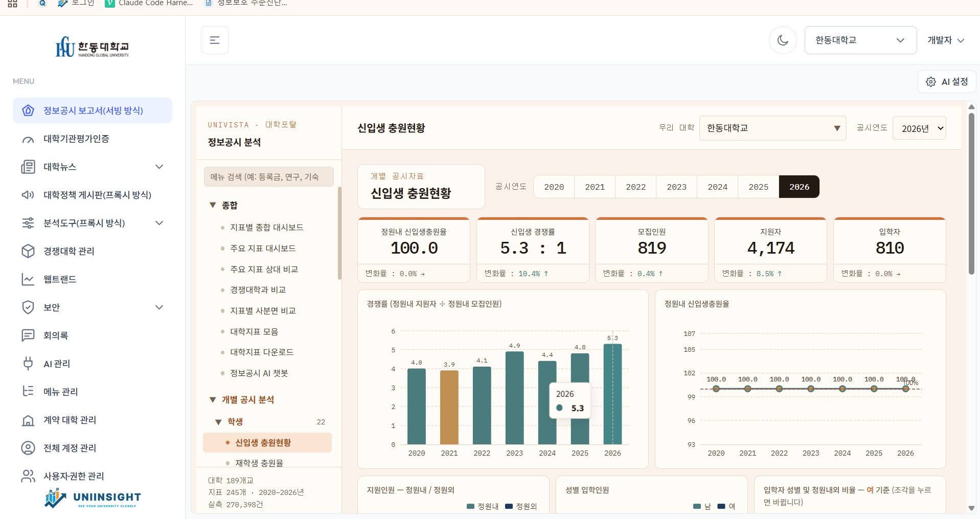This screenshot has width=980, height=519.
Task: Click the 대학뉴스 newspaper icon
Action: coord(28,167)
